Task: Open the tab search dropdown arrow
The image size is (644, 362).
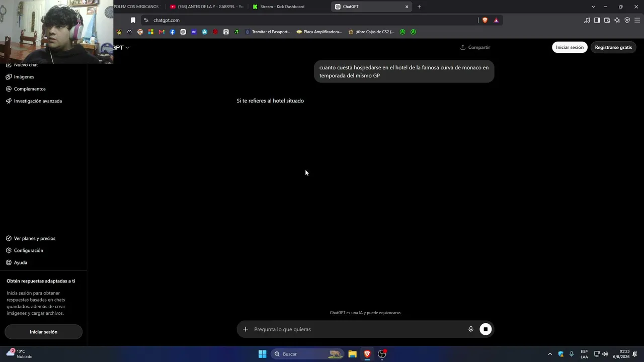Action: [x=593, y=7]
